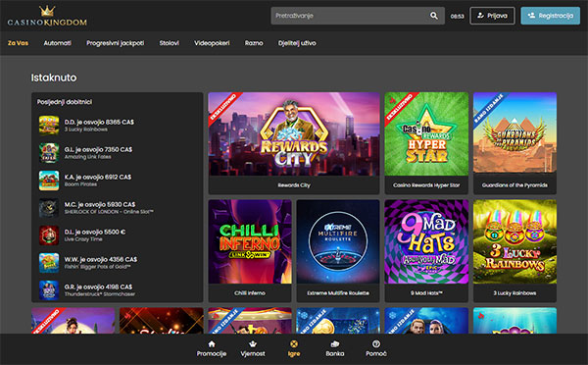Click the Chilli Inferno caption label
The width and height of the screenshot is (588, 365).
(250, 293)
